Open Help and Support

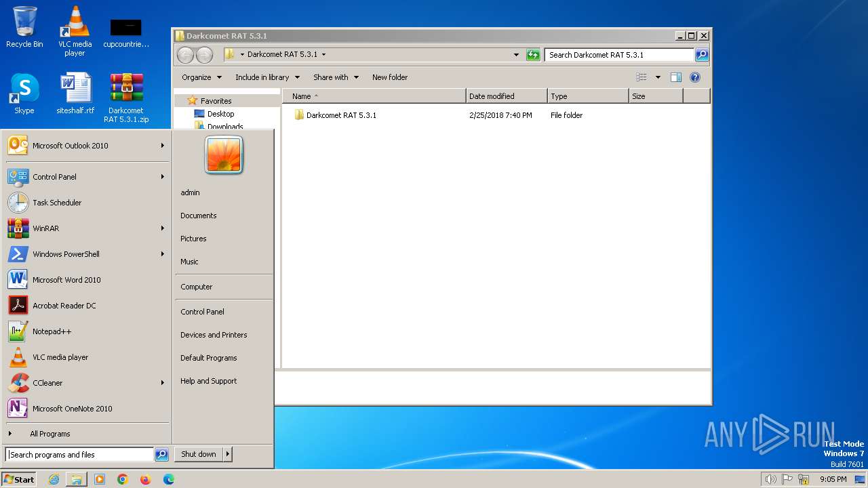[x=209, y=381]
